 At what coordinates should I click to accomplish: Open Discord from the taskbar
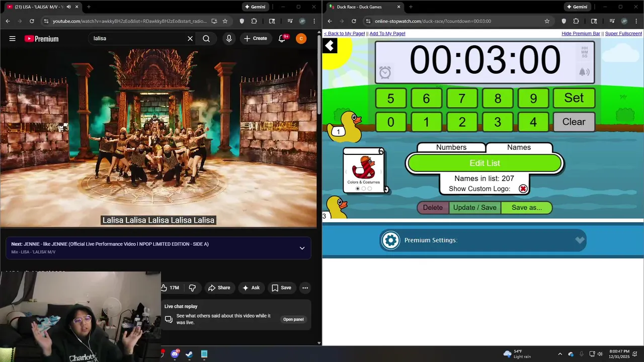pyautogui.click(x=175, y=354)
